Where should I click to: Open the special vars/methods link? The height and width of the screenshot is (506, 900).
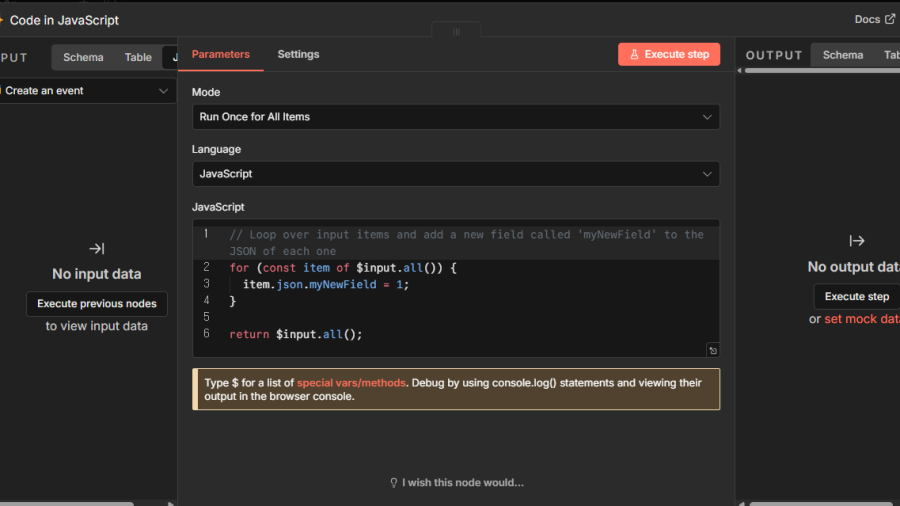click(x=351, y=383)
